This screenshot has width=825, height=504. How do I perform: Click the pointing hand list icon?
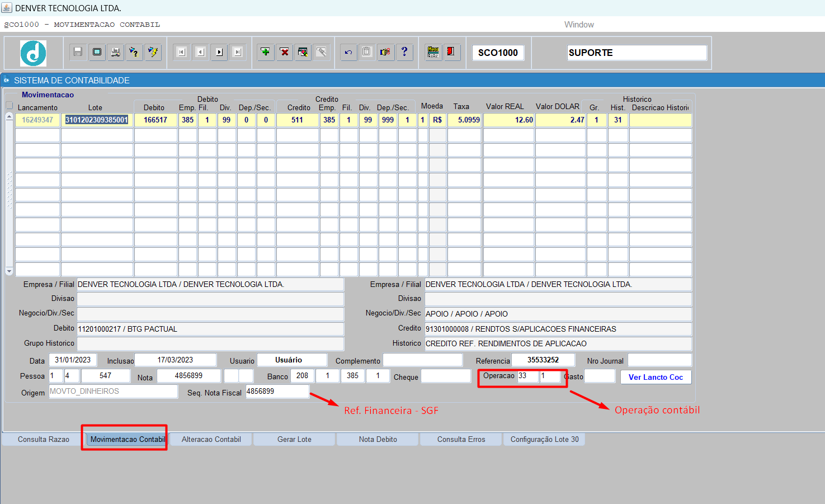[x=385, y=52]
